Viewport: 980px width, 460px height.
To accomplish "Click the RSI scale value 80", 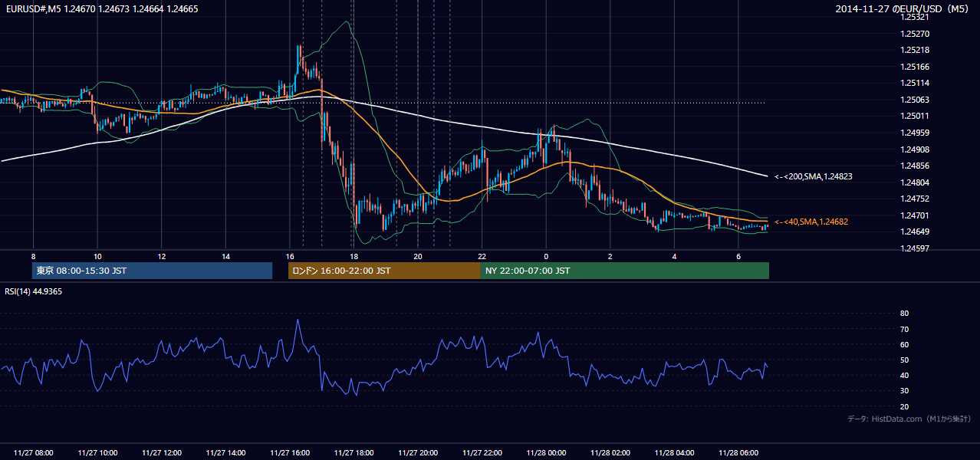I will click(905, 314).
